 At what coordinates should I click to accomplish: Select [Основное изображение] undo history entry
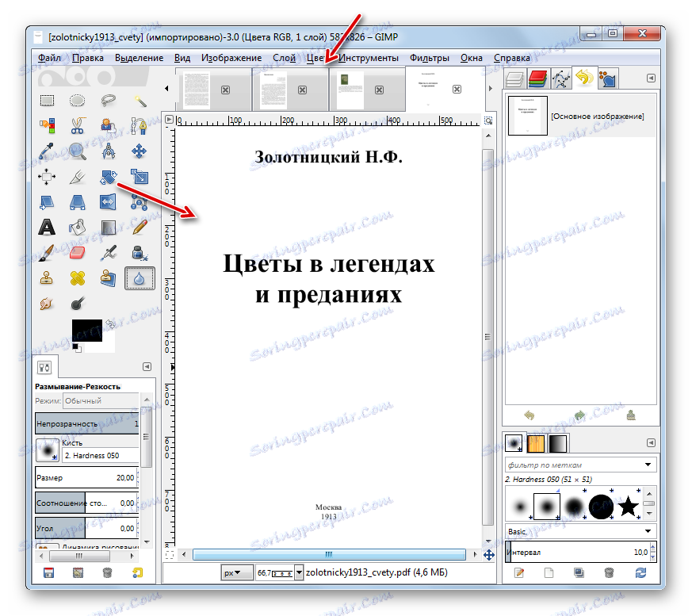point(581,116)
